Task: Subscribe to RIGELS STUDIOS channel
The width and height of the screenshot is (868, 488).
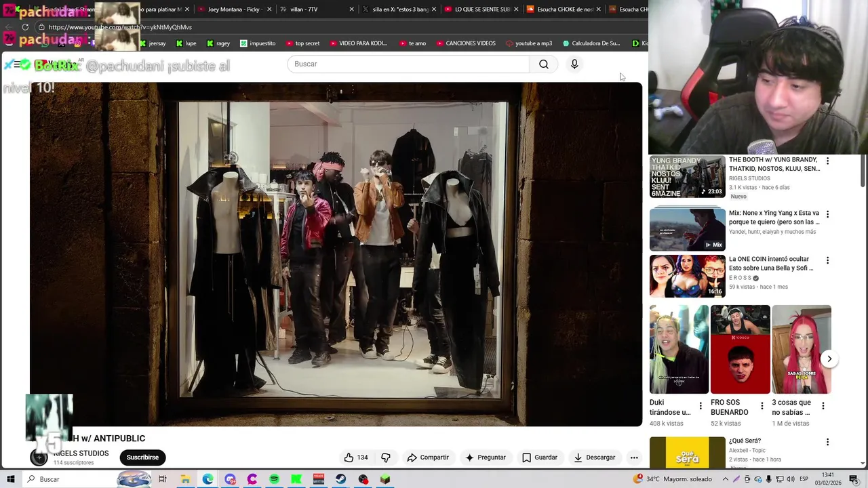Action: [x=142, y=457]
